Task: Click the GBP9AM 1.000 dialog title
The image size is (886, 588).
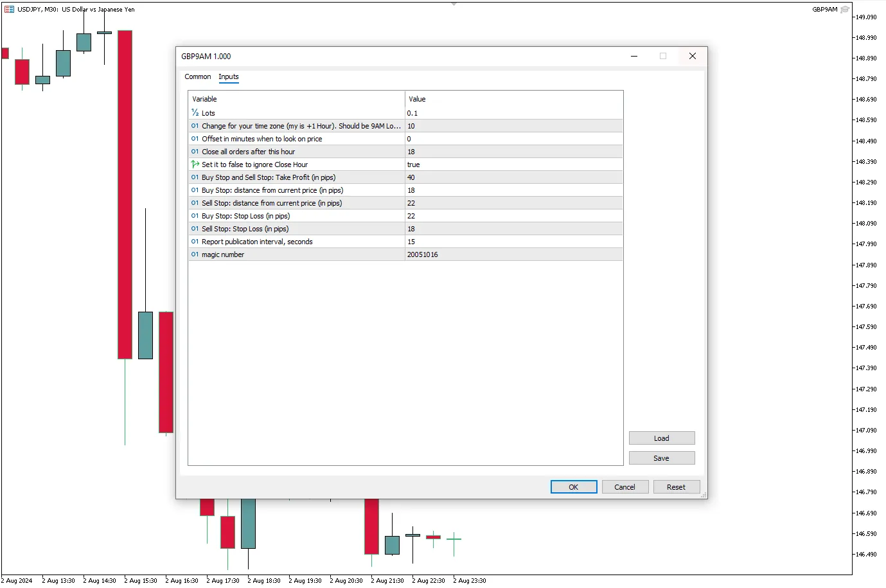Action: (x=206, y=57)
